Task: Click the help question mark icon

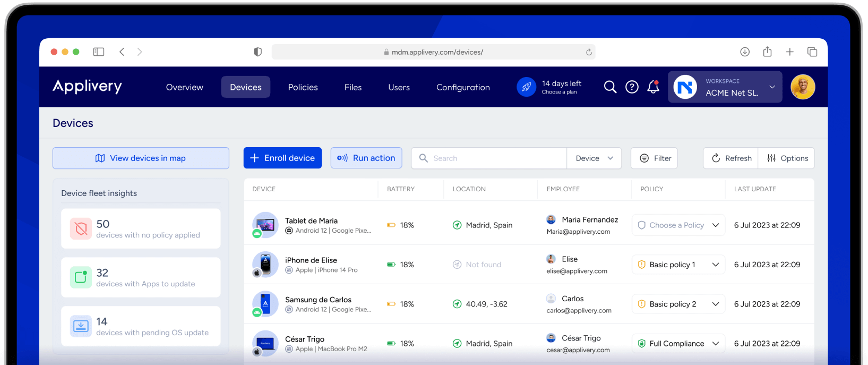Action: click(x=632, y=87)
